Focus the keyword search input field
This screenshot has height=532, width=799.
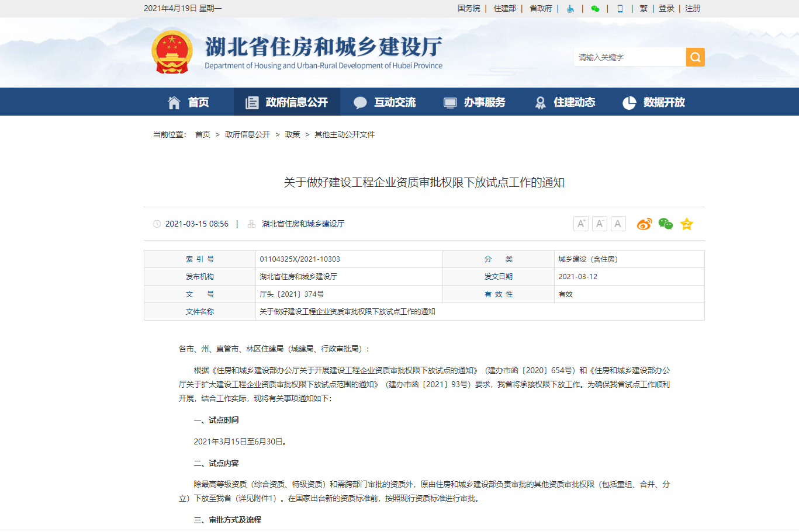tap(629, 57)
